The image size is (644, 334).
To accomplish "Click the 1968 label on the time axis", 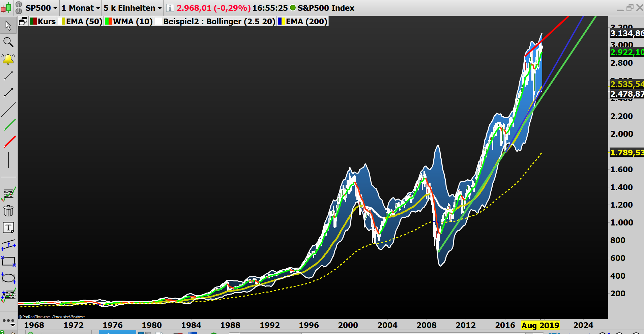I will coord(34,325).
